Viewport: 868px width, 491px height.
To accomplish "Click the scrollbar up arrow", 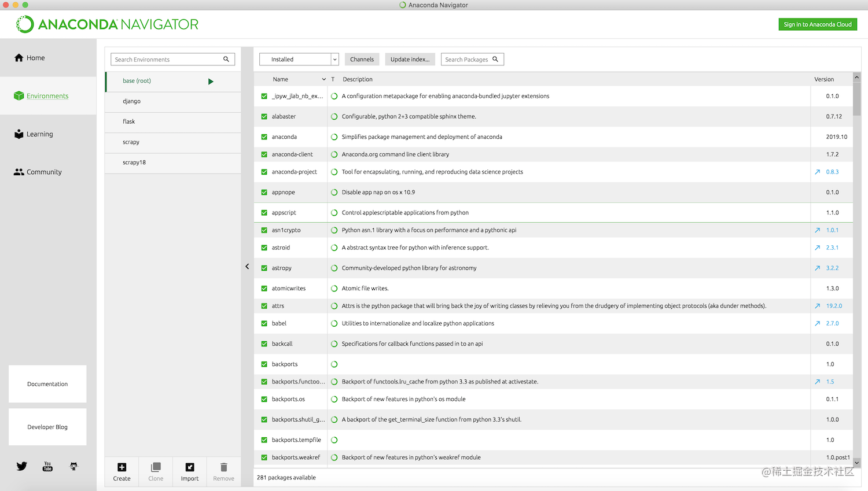I will (857, 77).
